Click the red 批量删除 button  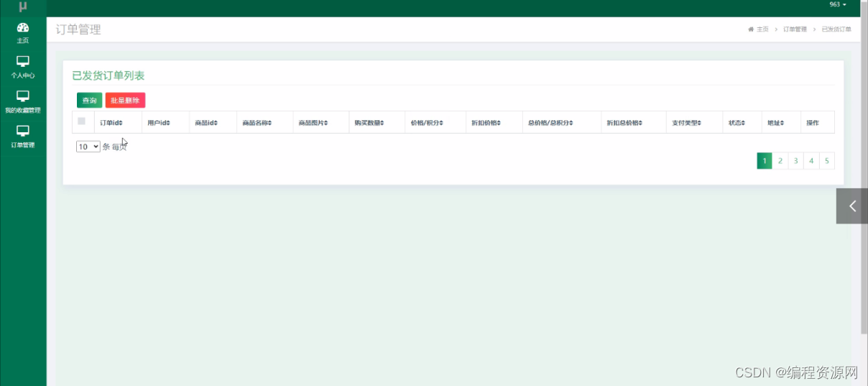coord(125,101)
